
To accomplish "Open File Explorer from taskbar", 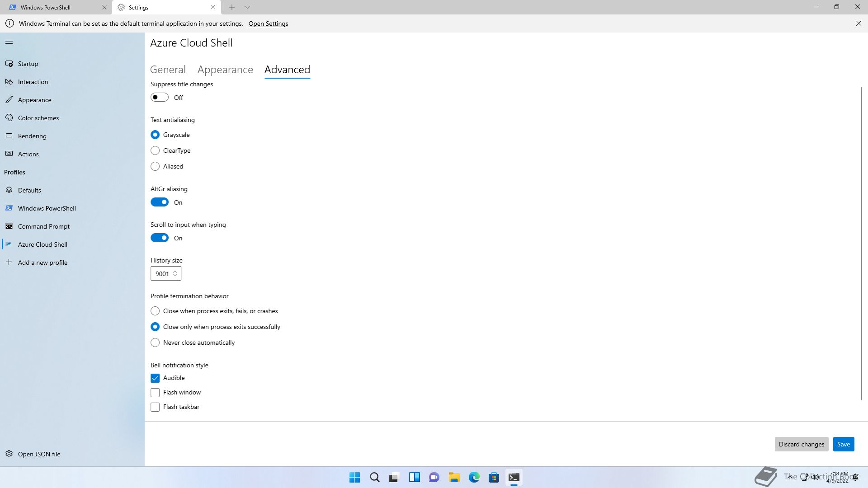I will click(x=454, y=477).
